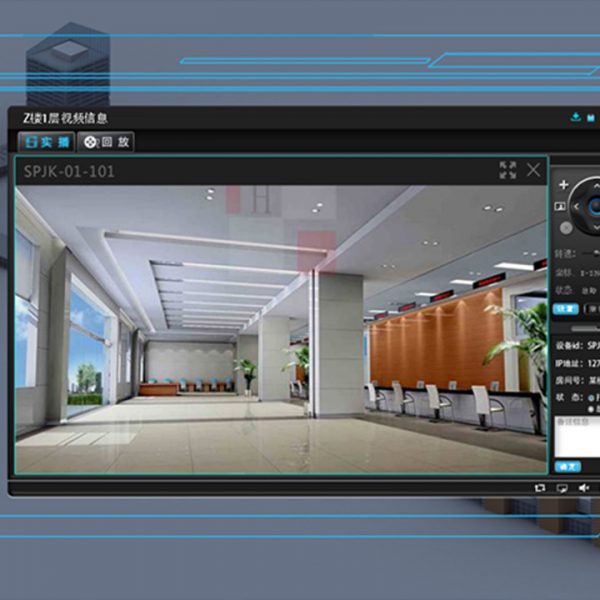This screenshot has width=600, height=600.
Task: Click the blue 设置 settings button
Action: (565, 309)
